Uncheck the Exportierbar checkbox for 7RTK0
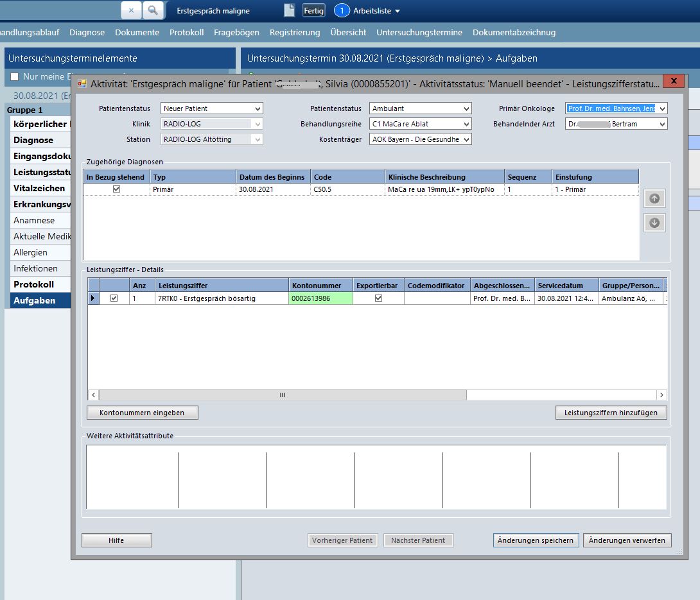The width and height of the screenshot is (700, 600). coord(378,298)
